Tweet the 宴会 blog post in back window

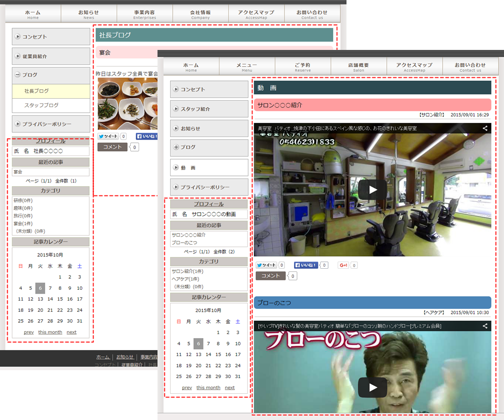pos(108,136)
